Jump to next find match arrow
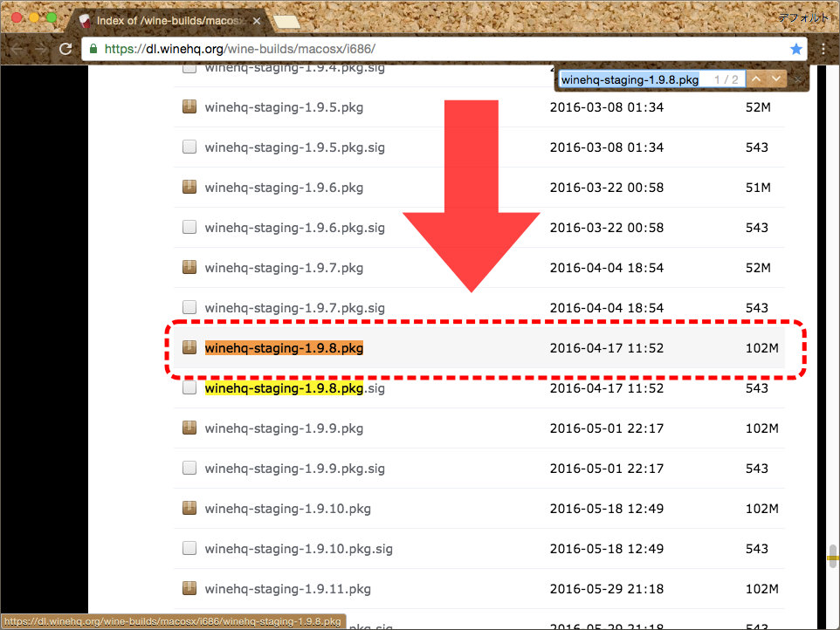This screenshot has height=630, width=840. tap(776, 79)
